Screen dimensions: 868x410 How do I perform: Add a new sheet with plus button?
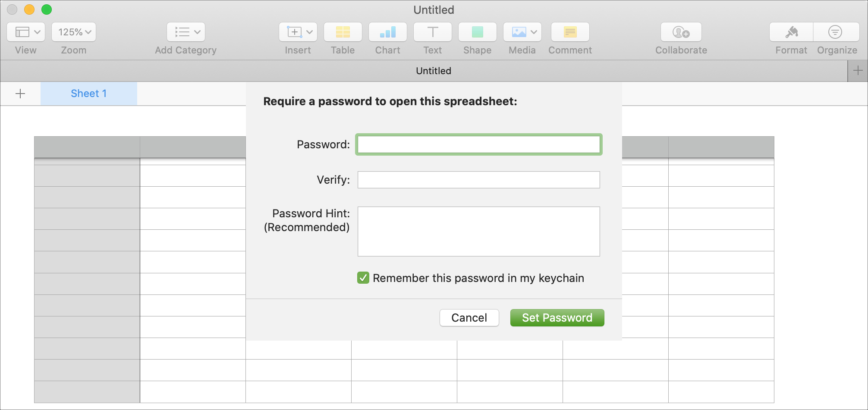20,94
